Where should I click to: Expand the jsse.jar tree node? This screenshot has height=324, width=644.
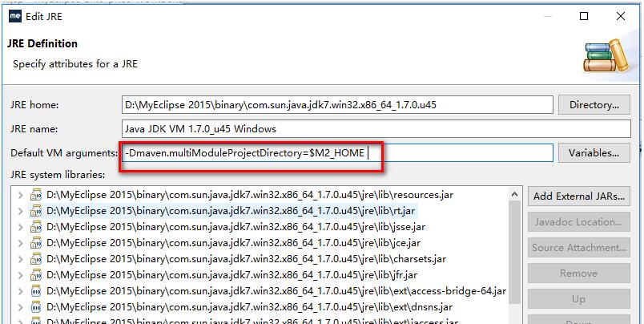(x=21, y=227)
